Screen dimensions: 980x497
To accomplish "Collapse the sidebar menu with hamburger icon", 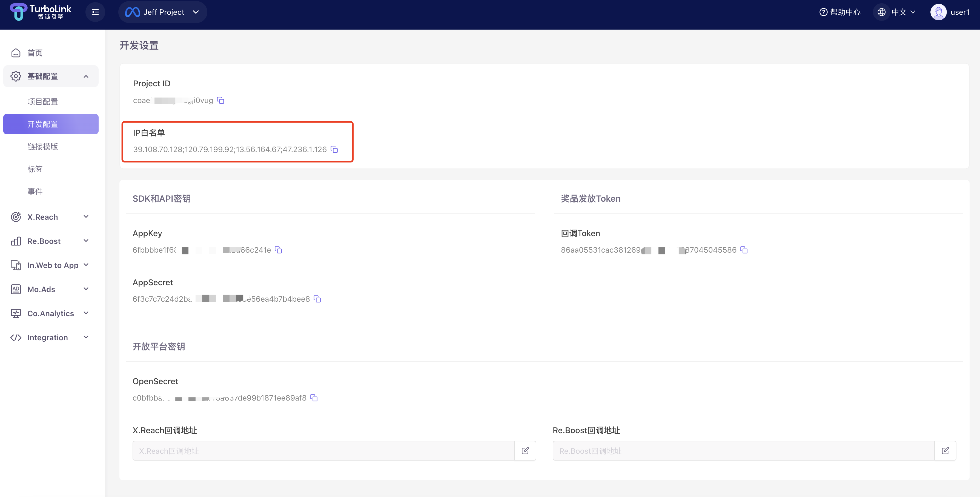I will [x=95, y=12].
